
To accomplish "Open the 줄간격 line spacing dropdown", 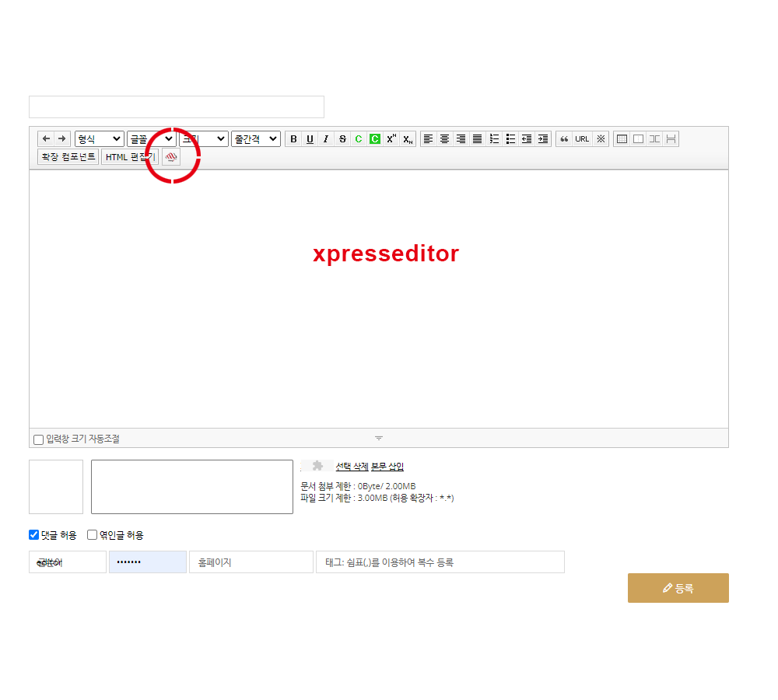I will [255, 139].
